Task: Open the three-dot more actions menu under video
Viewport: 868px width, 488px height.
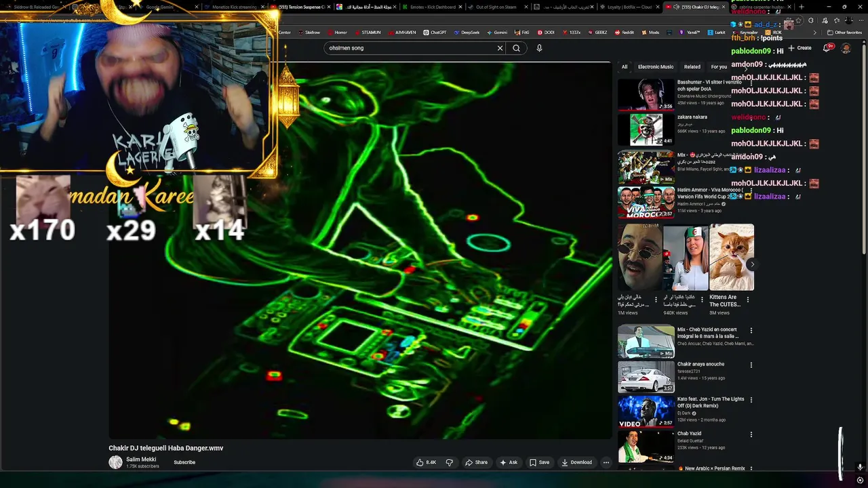Action: (x=606, y=462)
